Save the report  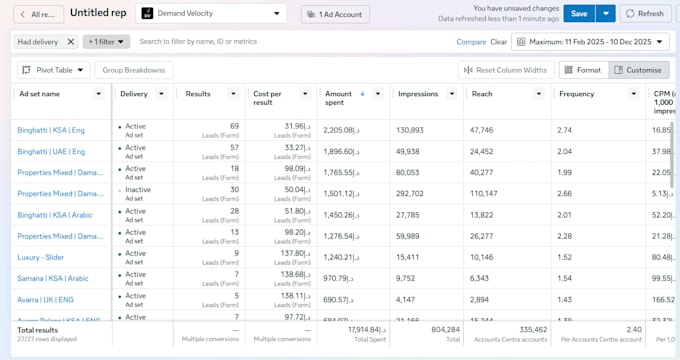pyautogui.click(x=579, y=13)
